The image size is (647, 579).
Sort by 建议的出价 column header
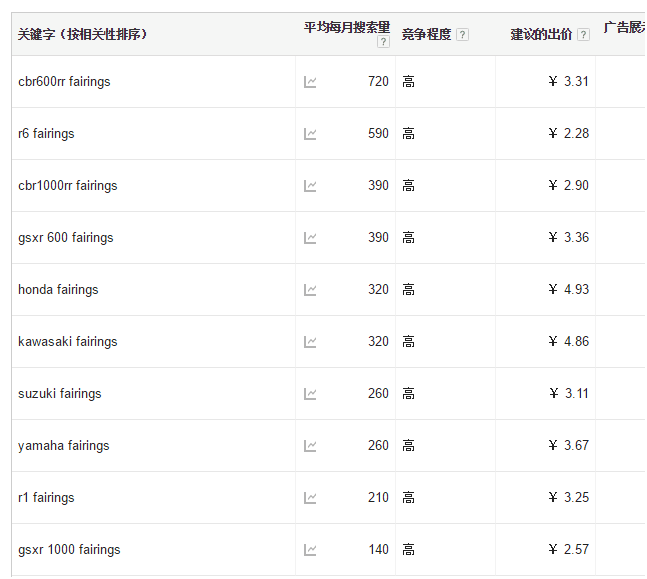click(x=541, y=35)
